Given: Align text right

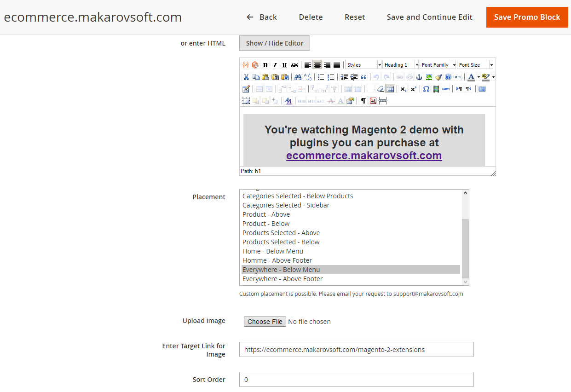Looking at the screenshot, I should tap(327, 65).
